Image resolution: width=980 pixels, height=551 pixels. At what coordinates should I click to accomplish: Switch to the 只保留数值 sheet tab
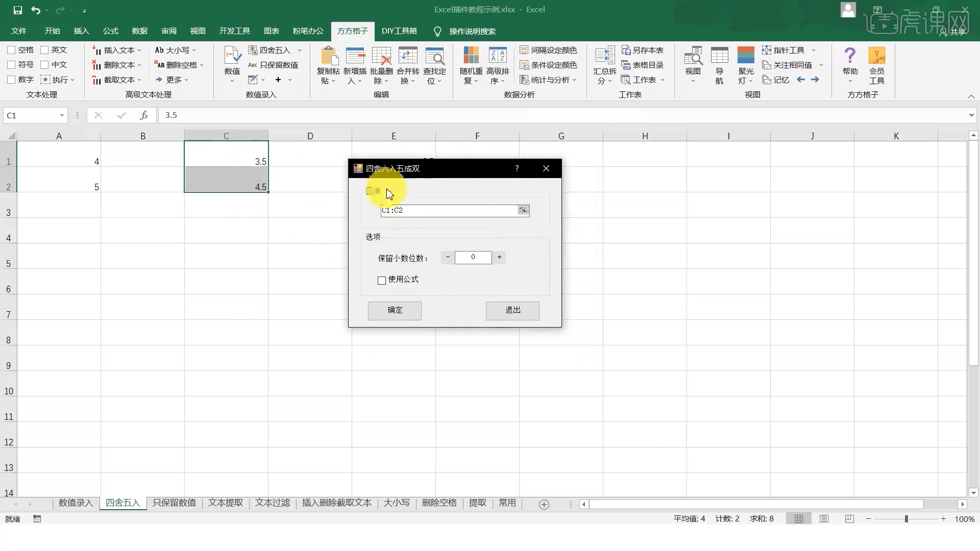click(174, 503)
